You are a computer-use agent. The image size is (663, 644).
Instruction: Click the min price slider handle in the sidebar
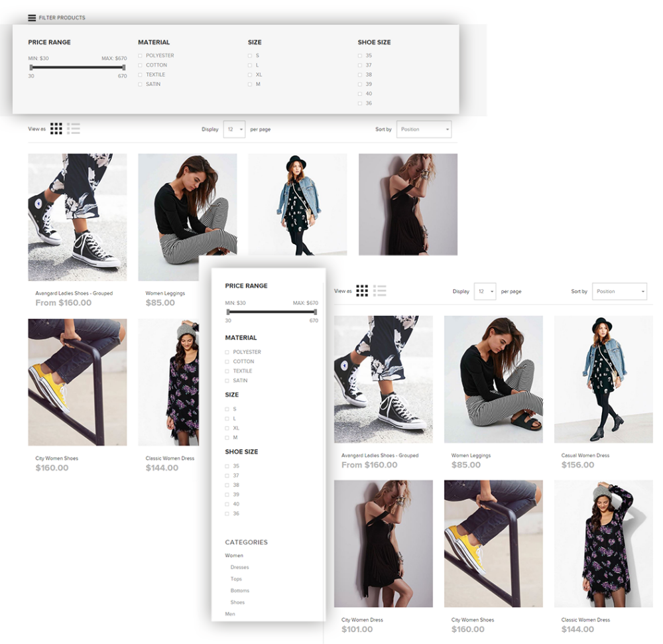tap(227, 311)
